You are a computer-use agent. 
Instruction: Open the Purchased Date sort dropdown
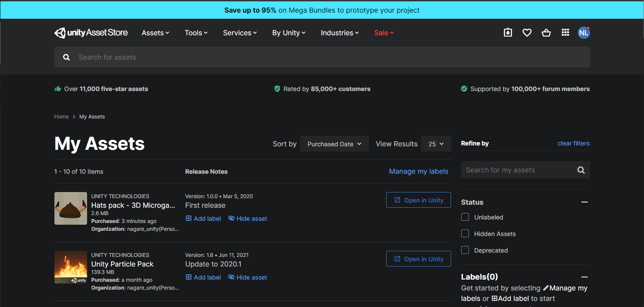tap(334, 144)
